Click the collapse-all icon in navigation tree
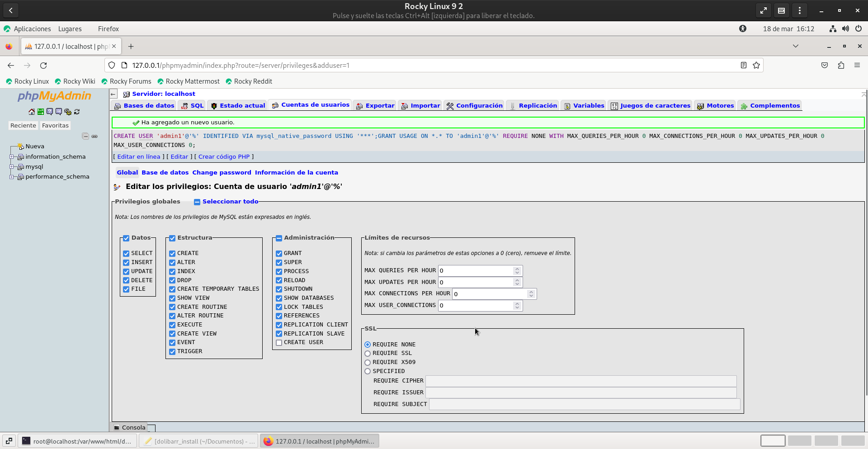 click(85, 136)
